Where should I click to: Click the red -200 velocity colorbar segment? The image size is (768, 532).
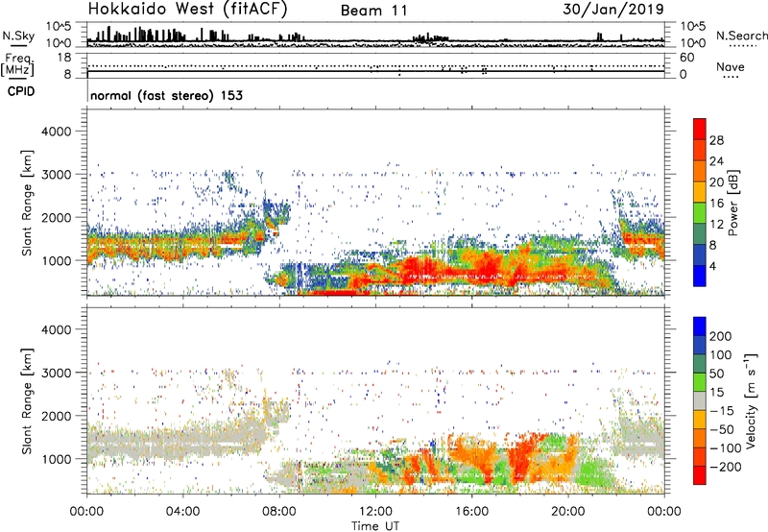(700, 475)
